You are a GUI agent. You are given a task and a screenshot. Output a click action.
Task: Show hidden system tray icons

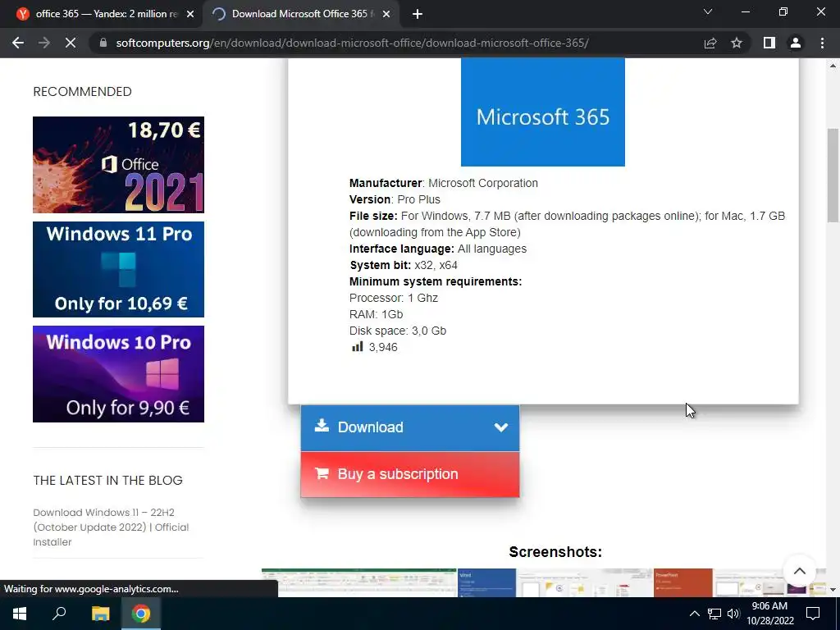click(694, 614)
